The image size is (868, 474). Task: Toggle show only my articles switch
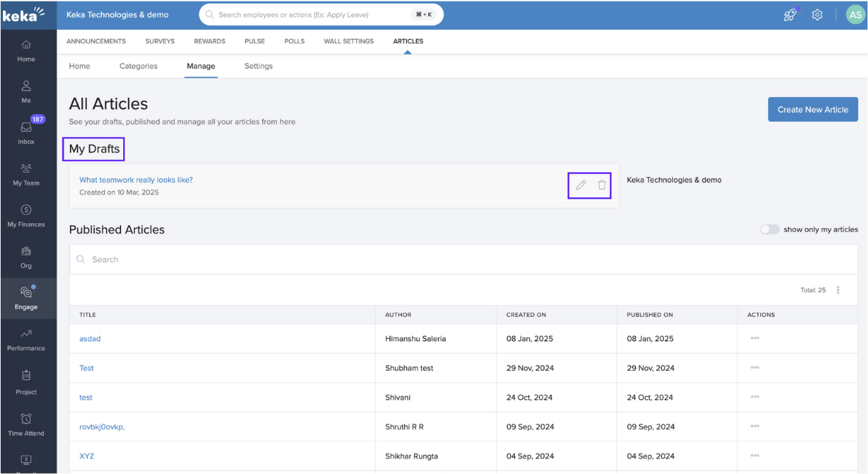pos(769,229)
